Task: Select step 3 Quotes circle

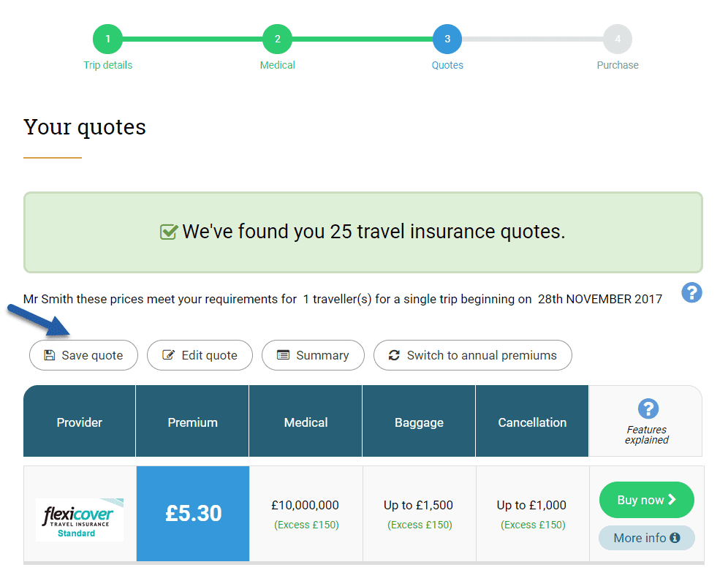Action: point(447,39)
